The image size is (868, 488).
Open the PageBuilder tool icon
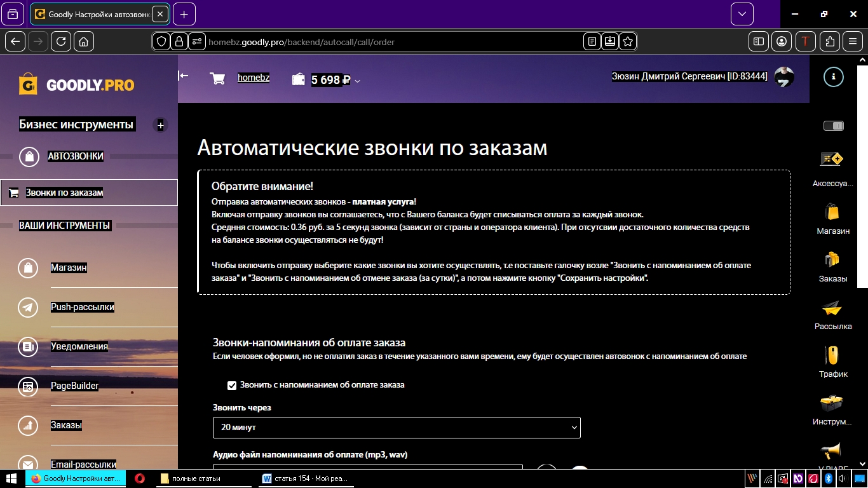pos(27,386)
